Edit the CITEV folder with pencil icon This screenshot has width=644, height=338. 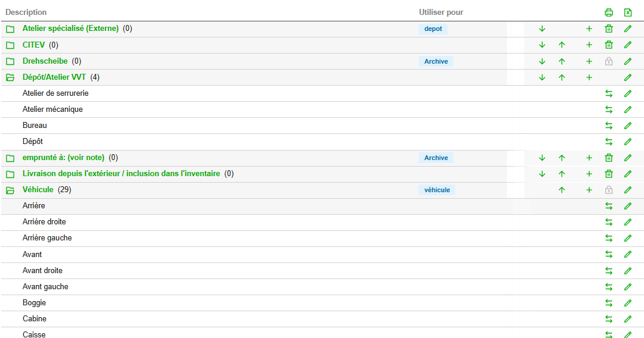pyautogui.click(x=627, y=45)
